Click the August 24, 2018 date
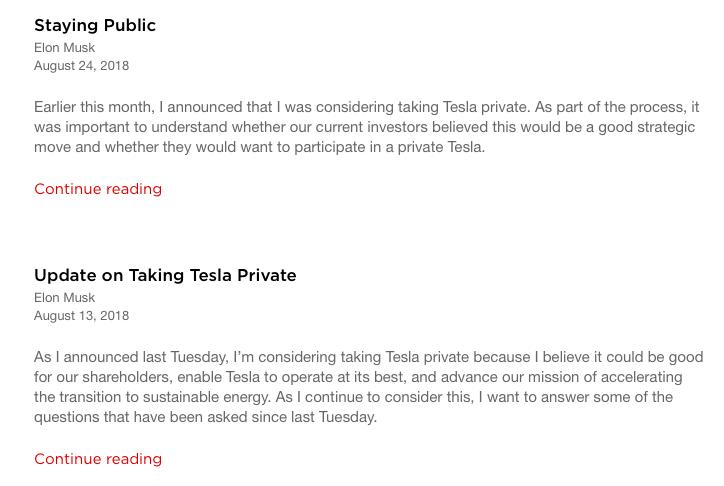The width and height of the screenshot is (724, 486). 81,66
